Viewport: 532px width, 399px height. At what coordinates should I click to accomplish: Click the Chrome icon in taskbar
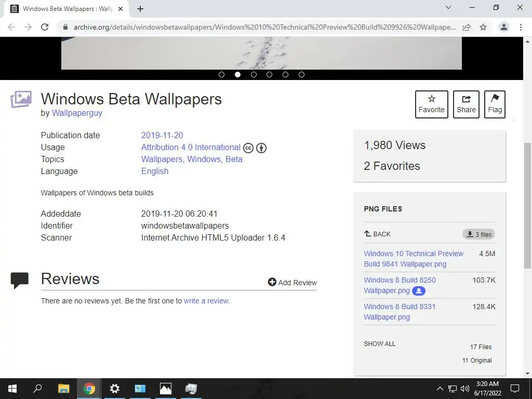coord(89,389)
